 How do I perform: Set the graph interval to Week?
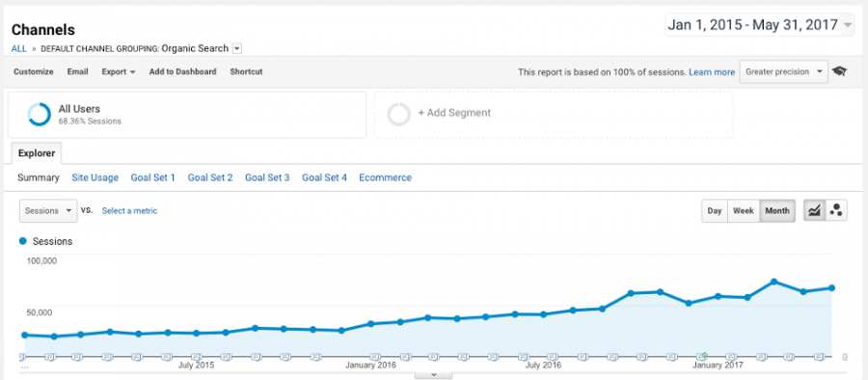point(744,211)
